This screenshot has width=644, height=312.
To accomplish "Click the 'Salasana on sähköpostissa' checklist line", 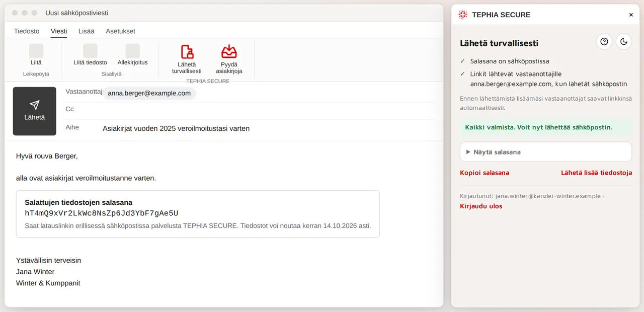I will point(510,61).
